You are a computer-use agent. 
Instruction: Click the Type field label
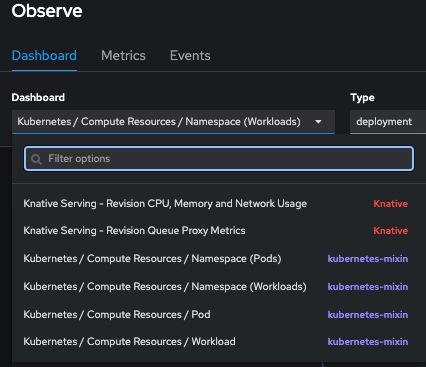[362, 98]
